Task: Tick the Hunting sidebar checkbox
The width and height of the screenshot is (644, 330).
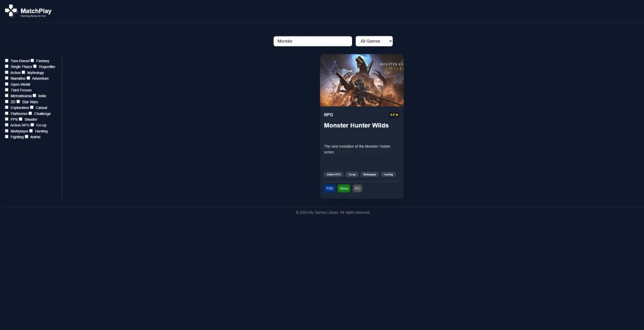Action: (32, 131)
